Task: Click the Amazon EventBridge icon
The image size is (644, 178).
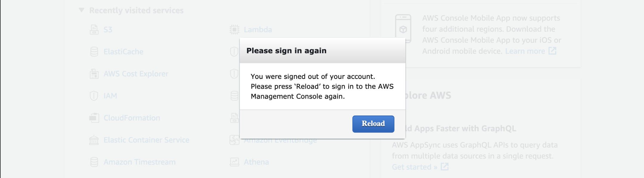Action: click(234, 140)
